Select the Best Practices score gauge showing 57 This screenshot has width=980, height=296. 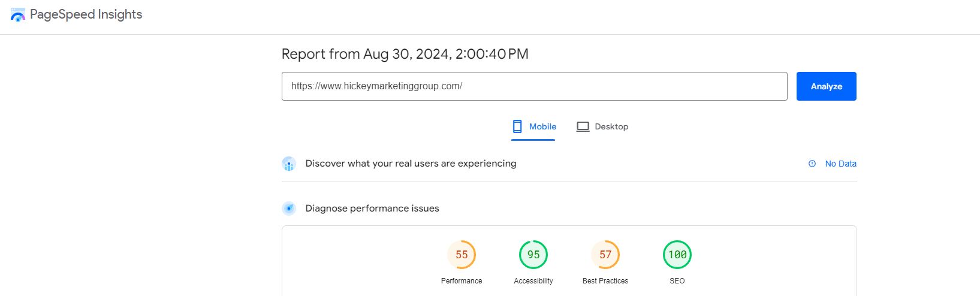pyautogui.click(x=605, y=255)
